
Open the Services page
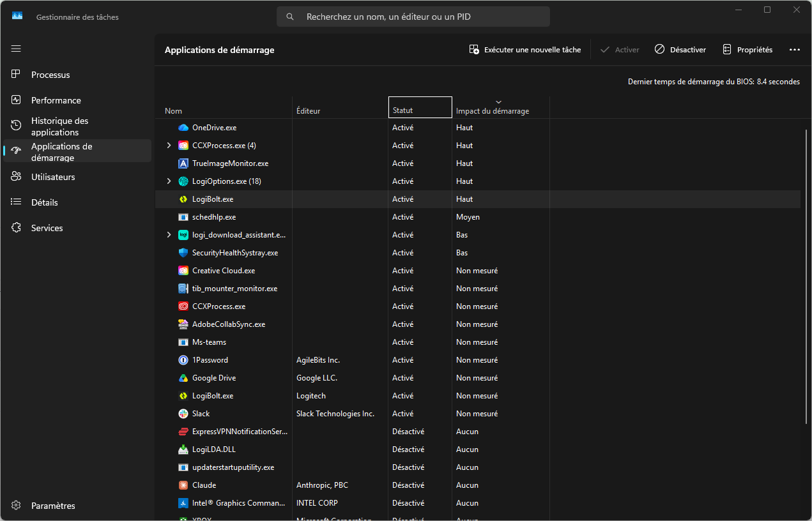coord(77,228)
